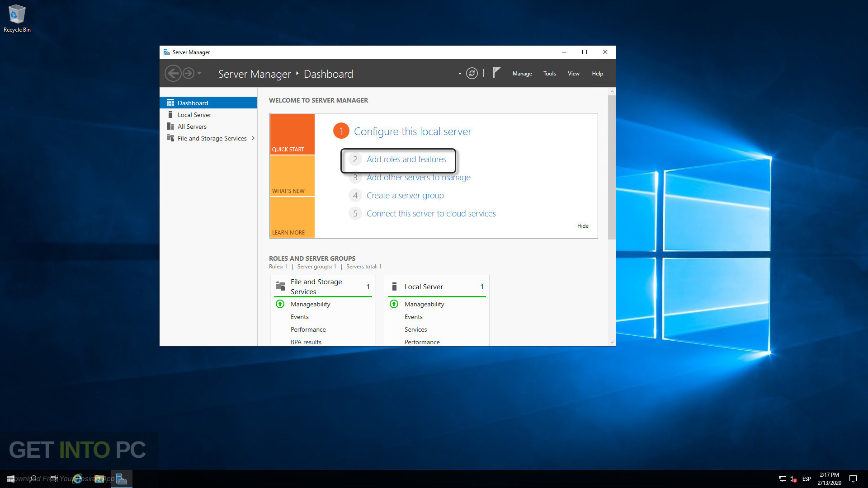Viewport: 868px width, 488px height.
Task: Click the back navigation arrow
Action: pyautogui.click(x=173, y=73)
